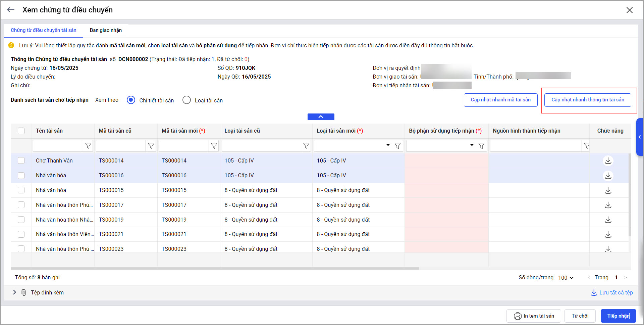The width and height of the screenshot is (644, 325).
Task: Open the Chứng từ điều chuyển tài sản tab
Action: click(44, 30)
